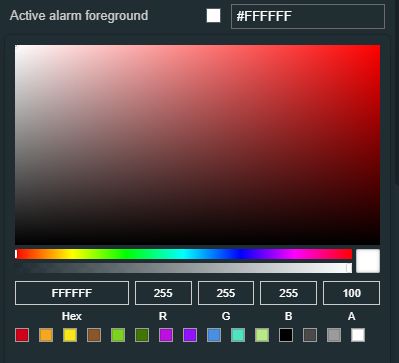Click the G value input field

(x=226, y=293)
